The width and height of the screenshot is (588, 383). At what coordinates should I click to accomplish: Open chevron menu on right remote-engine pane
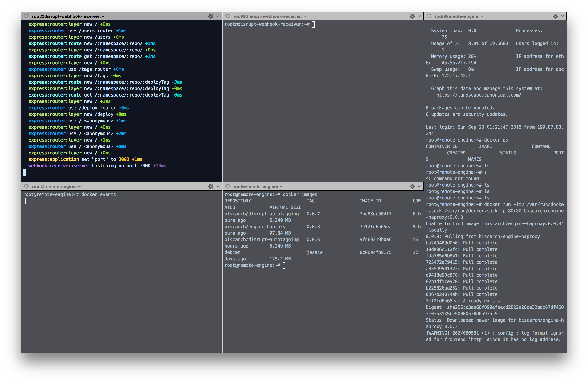[562, 16]
